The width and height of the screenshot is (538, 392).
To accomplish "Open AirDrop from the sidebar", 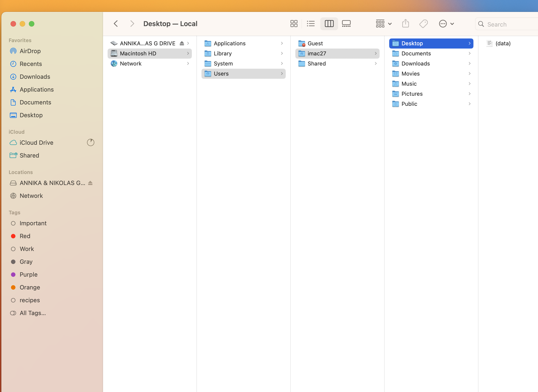I will tap(30, 51).
